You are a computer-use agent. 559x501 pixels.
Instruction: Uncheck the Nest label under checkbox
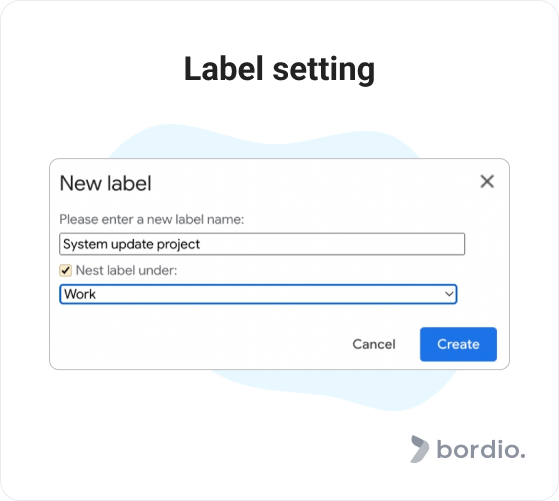66,270
